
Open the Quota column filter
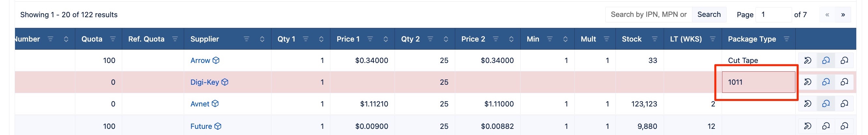[112, 39]
